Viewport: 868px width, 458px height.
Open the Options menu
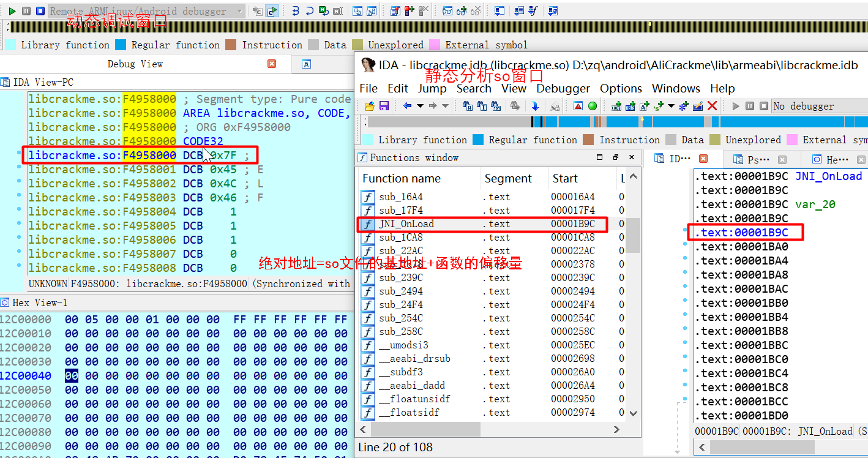point(621,89)
